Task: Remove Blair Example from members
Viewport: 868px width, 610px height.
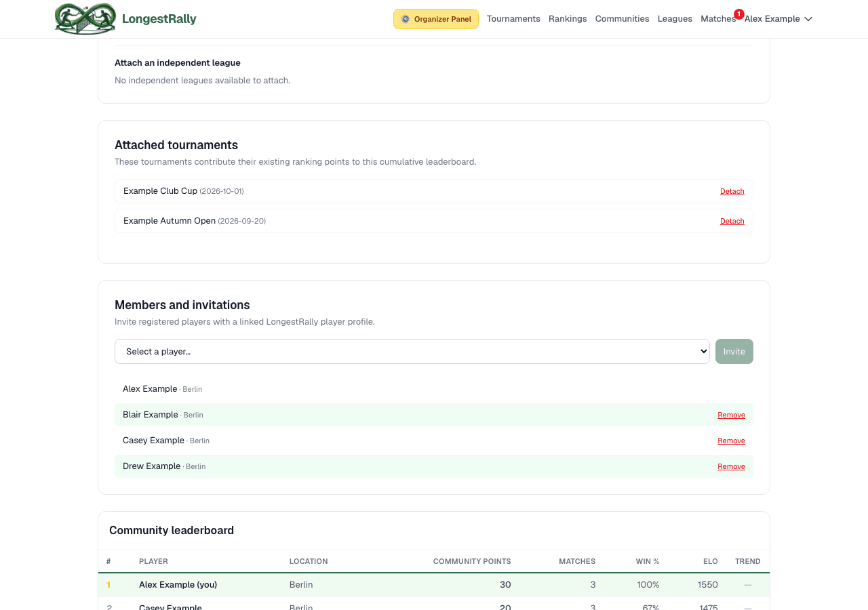Action: pos(731,415)
